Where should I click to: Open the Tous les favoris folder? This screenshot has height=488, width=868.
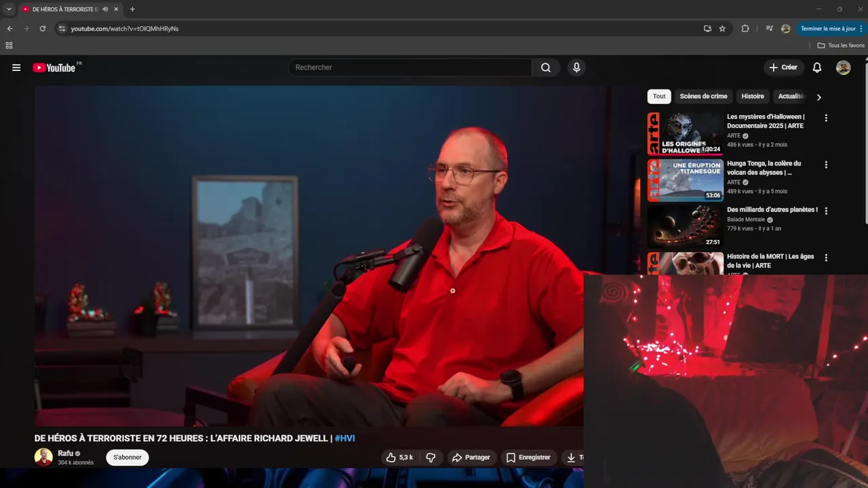pyautogui.click(x=841, y=45)
